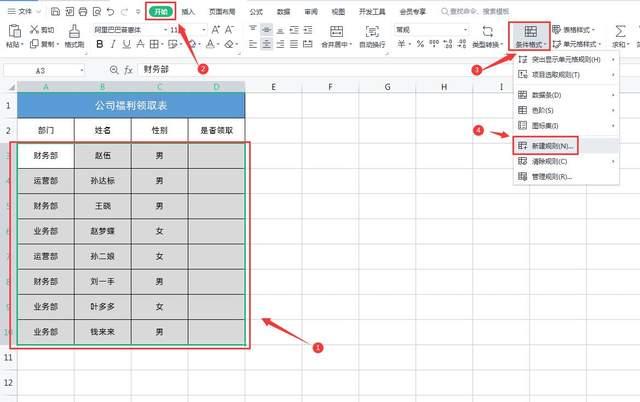Expand Data Bars (数据条) submenu

pyautogui.click(x=566, y=95)
